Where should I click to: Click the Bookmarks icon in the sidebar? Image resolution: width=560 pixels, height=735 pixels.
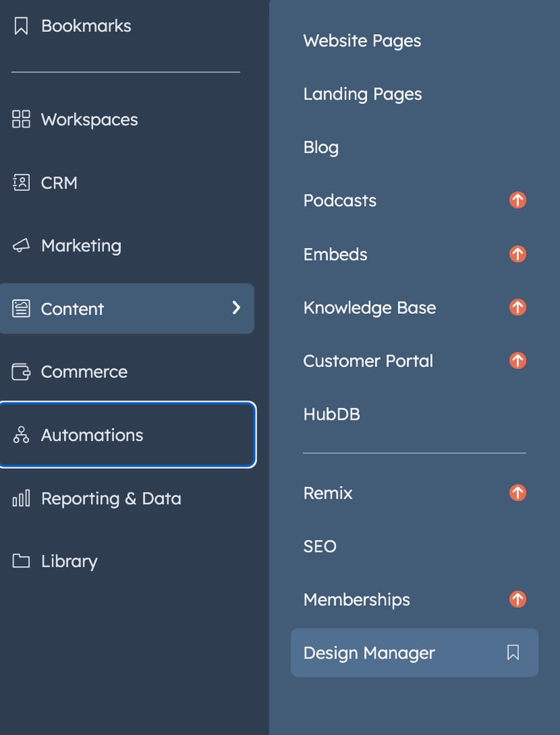tap(20, 24)
